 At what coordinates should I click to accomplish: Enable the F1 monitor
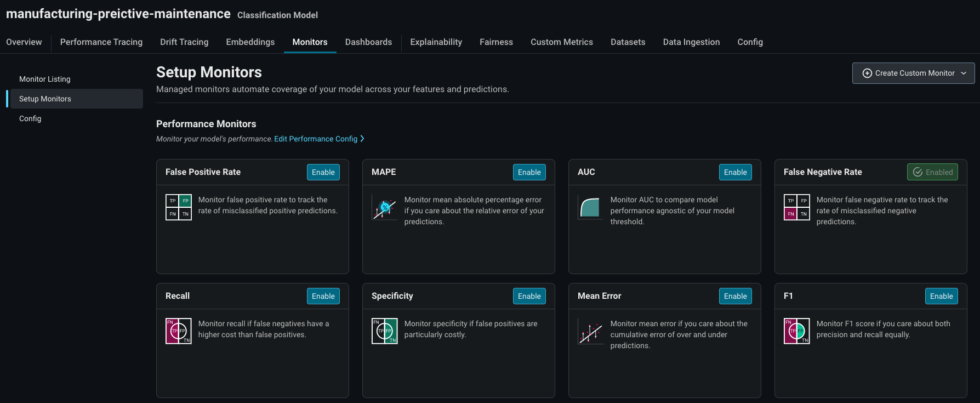(x=942, y=296)
